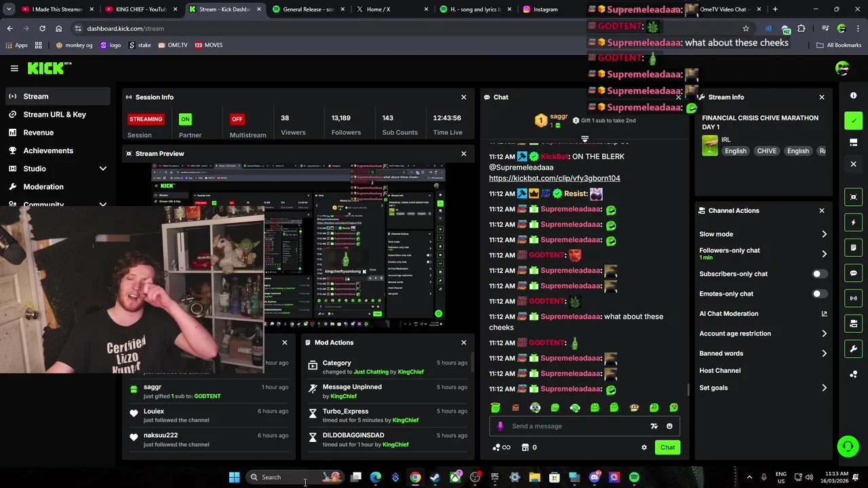Close the Channel Actions panel
Screen dimensions: 868x488
pyautogui.click(x=822, y=211)
